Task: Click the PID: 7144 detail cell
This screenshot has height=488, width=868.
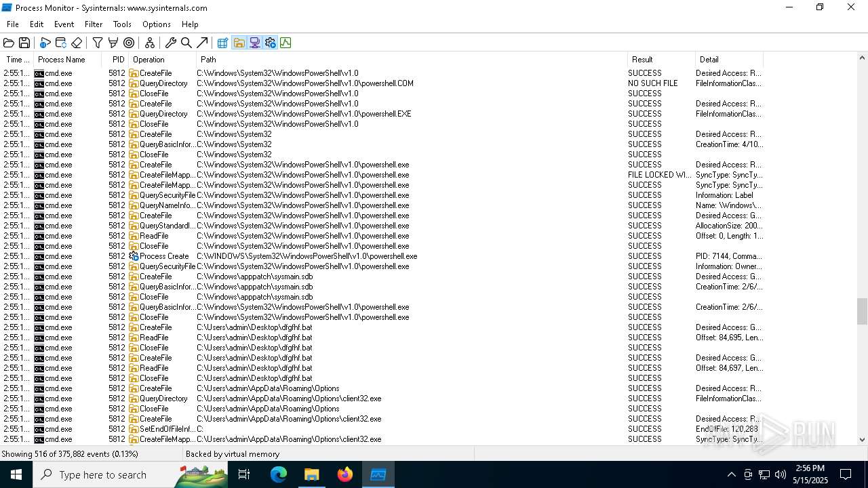Action: tap(728, 256)
